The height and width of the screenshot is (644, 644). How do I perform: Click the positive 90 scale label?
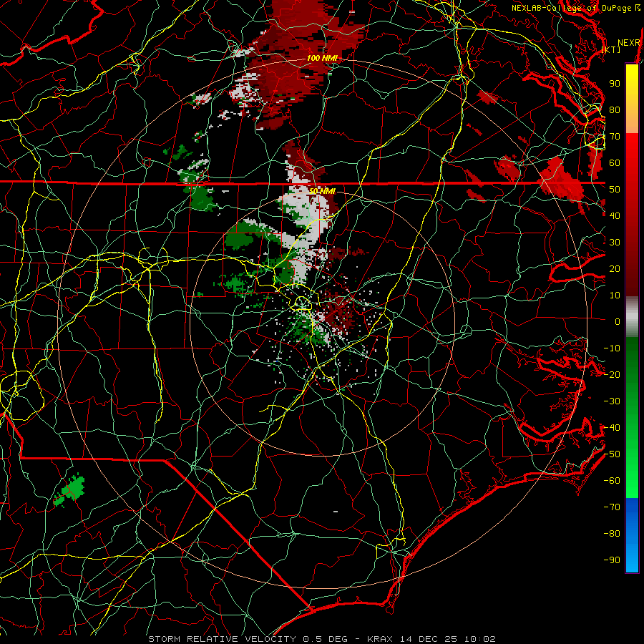615,84
